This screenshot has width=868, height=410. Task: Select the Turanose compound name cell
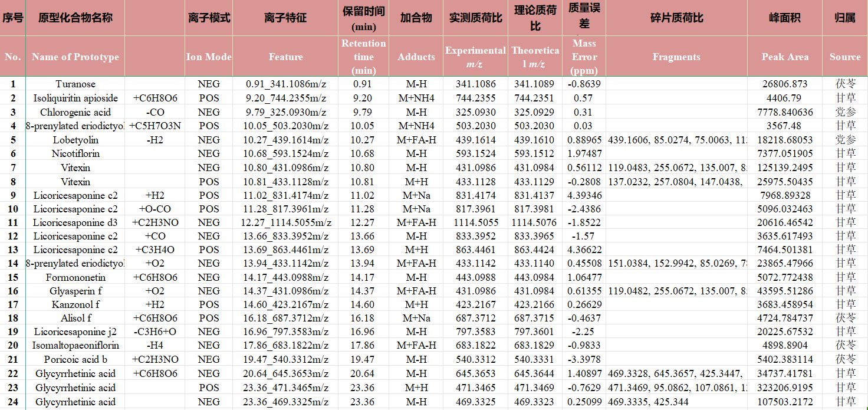coord(75,84)
